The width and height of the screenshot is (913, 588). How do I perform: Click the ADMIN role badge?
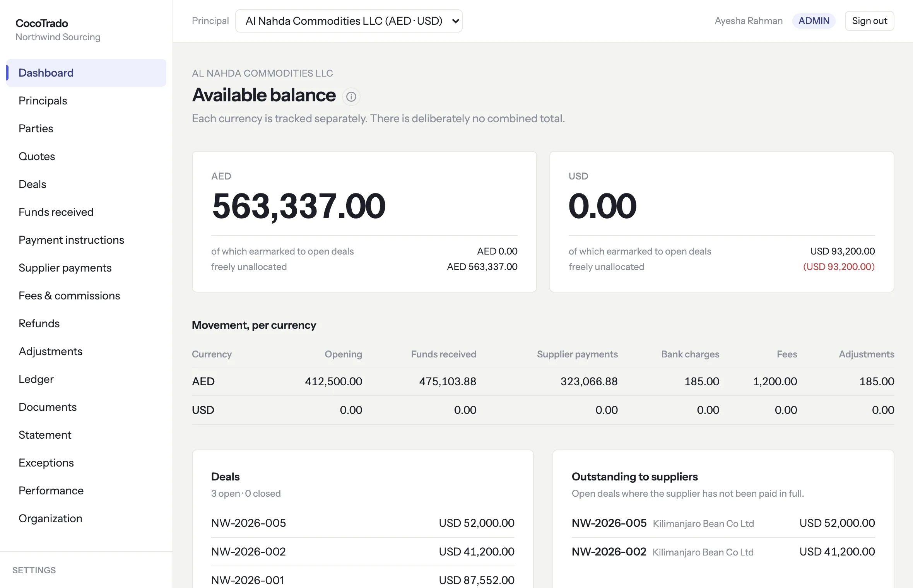coord(814,21)
